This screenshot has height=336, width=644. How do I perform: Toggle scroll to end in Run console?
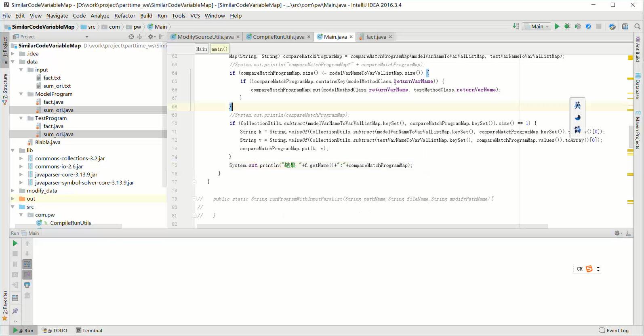coord(27,275)
